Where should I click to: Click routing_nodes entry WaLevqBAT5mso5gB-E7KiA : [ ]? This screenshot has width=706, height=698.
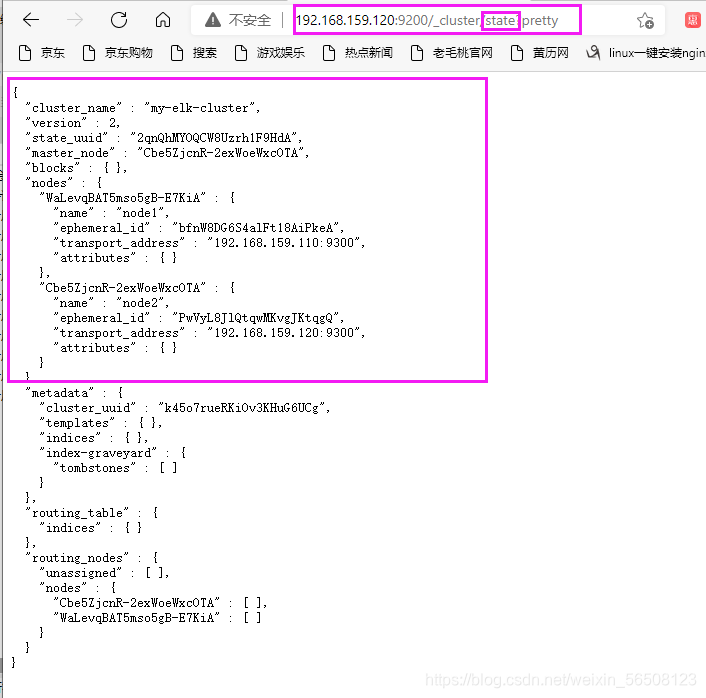tap(157, 618)
